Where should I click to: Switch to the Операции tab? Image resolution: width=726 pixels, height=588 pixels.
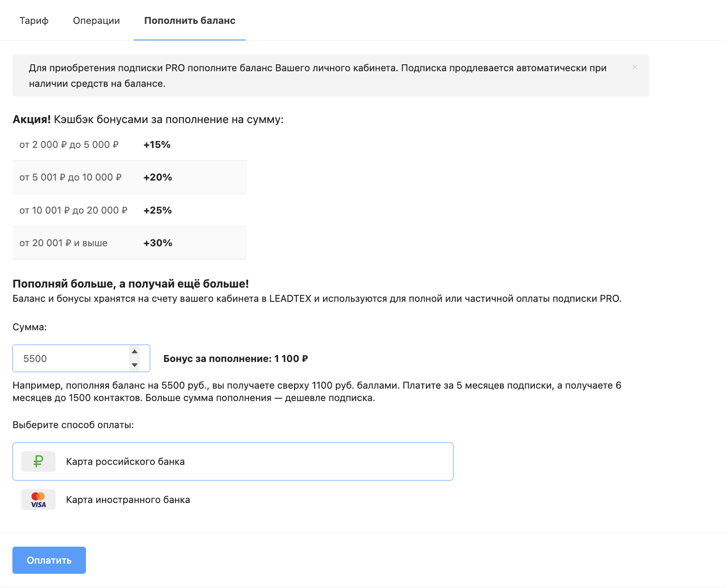pos(96,21)
